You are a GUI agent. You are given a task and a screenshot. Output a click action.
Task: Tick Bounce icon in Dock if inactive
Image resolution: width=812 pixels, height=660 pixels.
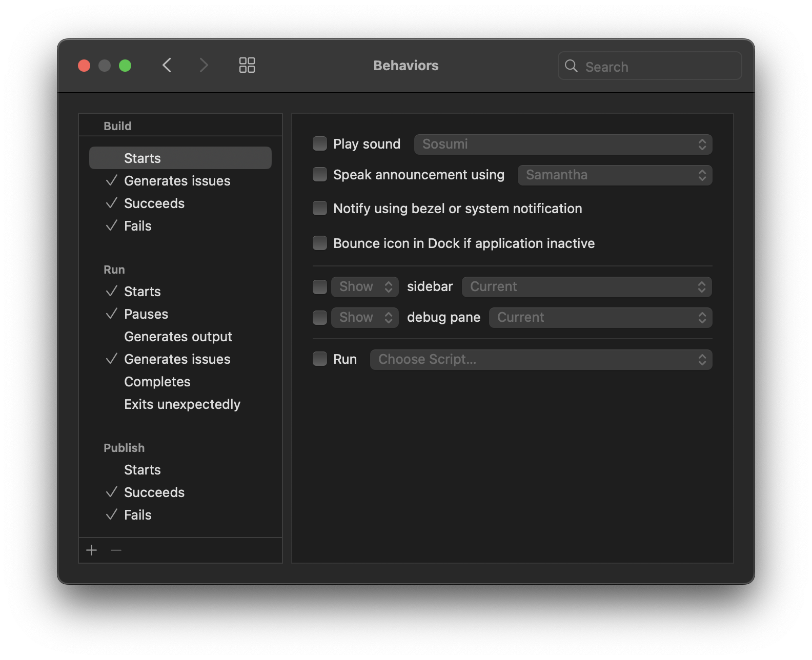tap(320, 243)
